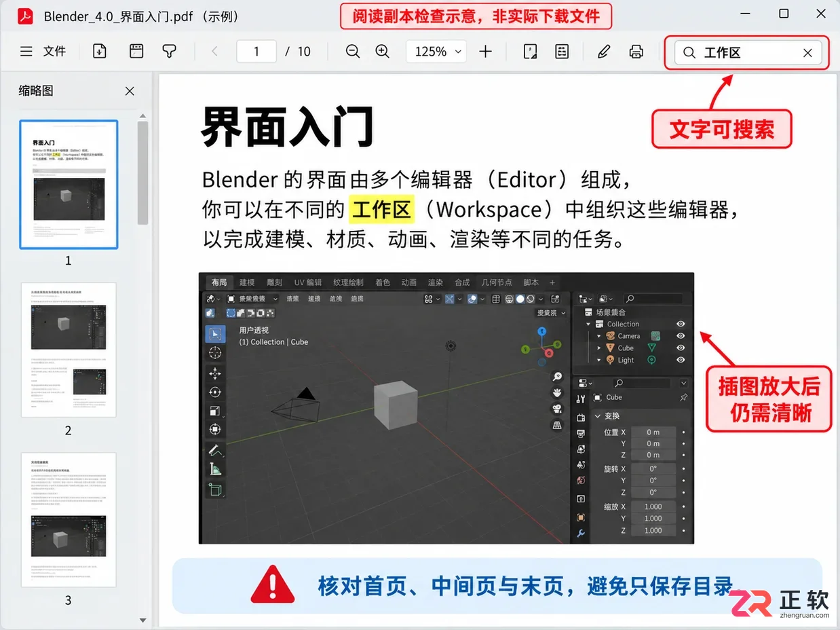The height and width of the screenshot is (630, 840).
Task: Switch to the 渲染 workspace tab
Action: tap(435, 282)
